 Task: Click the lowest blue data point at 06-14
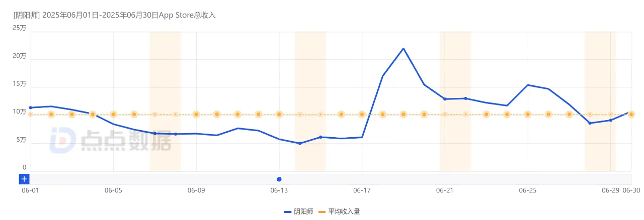(300, 143)
